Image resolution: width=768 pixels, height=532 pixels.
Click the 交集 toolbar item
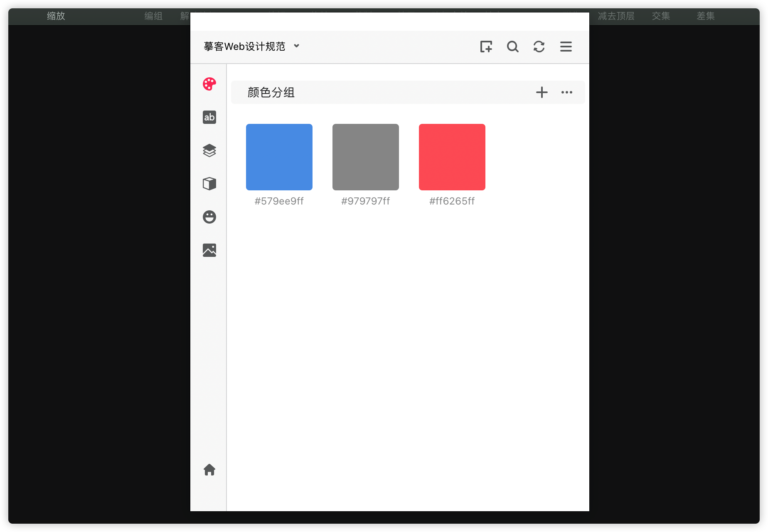click(x=661, y=16)
